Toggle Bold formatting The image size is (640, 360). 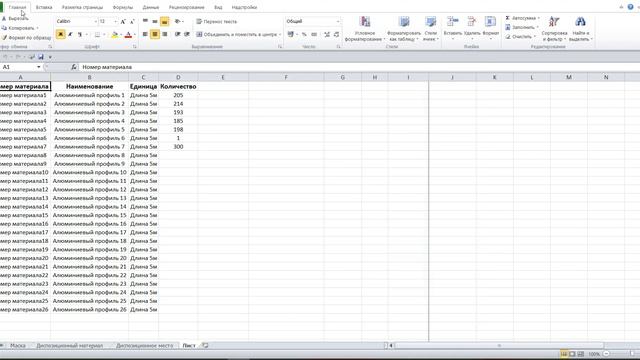pyautogui.click(x=60, y=35)
